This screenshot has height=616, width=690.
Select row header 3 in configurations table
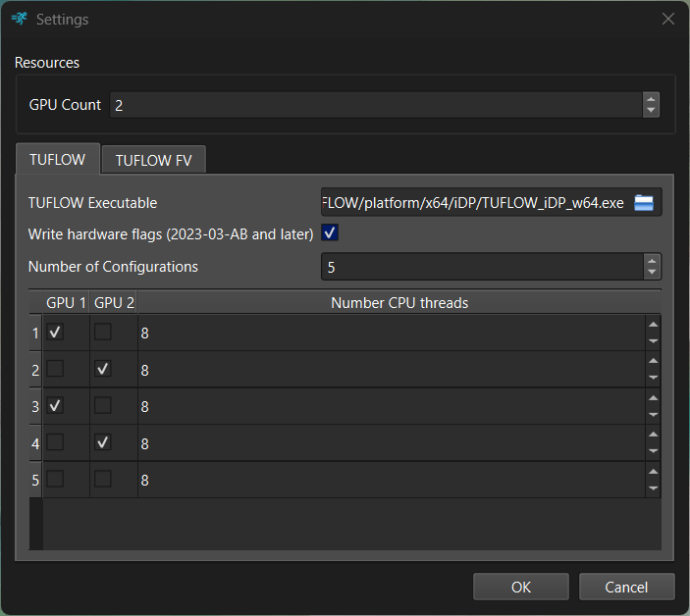tap(35, 406)
